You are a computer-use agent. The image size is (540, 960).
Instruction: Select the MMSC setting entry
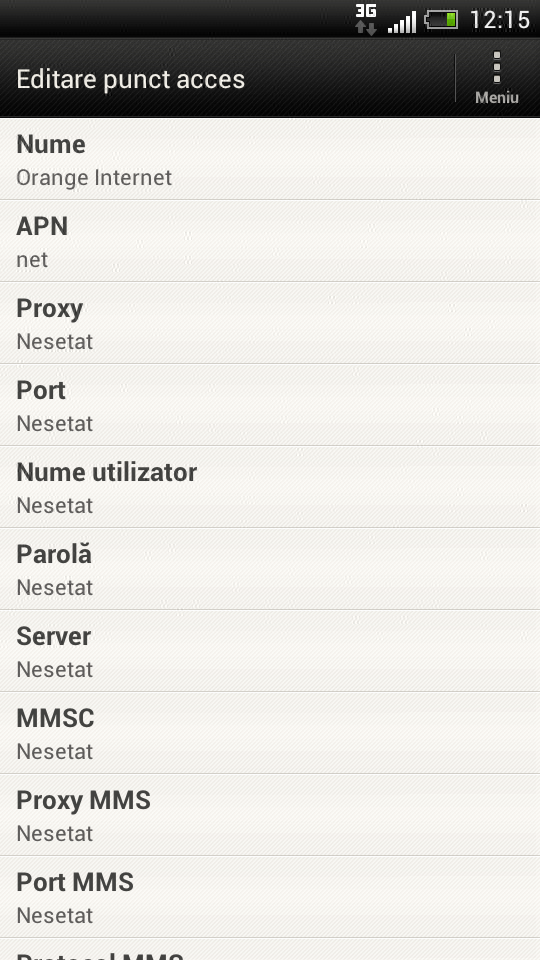(270, 733)
